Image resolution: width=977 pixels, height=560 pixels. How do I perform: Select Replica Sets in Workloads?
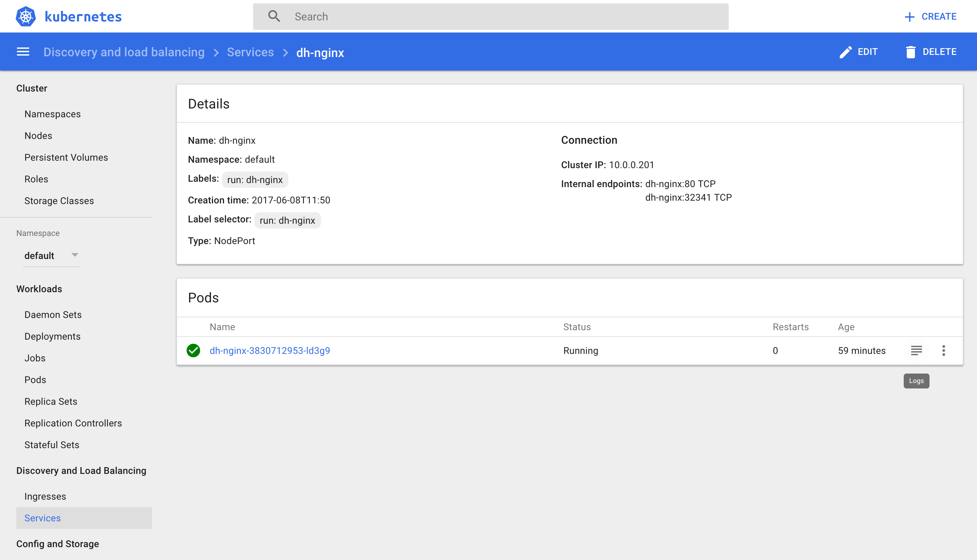(x=51, y=401)
